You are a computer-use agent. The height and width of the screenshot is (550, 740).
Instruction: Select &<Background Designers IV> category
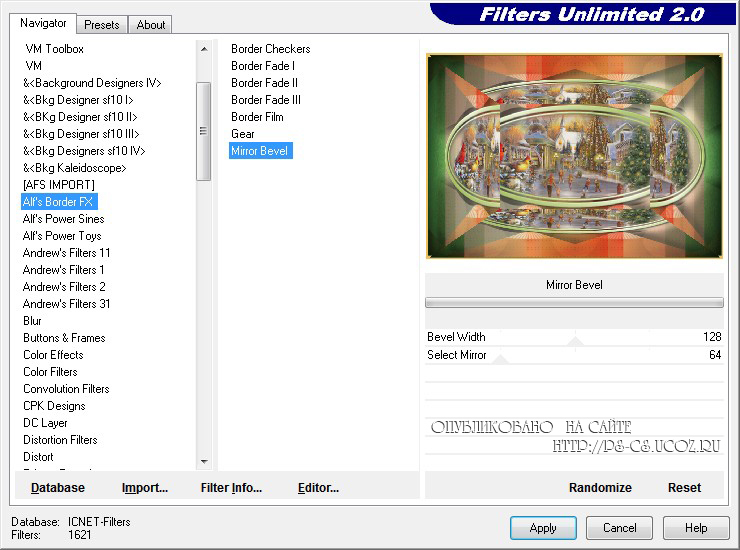pyautogui.click(x=92, y=83)
